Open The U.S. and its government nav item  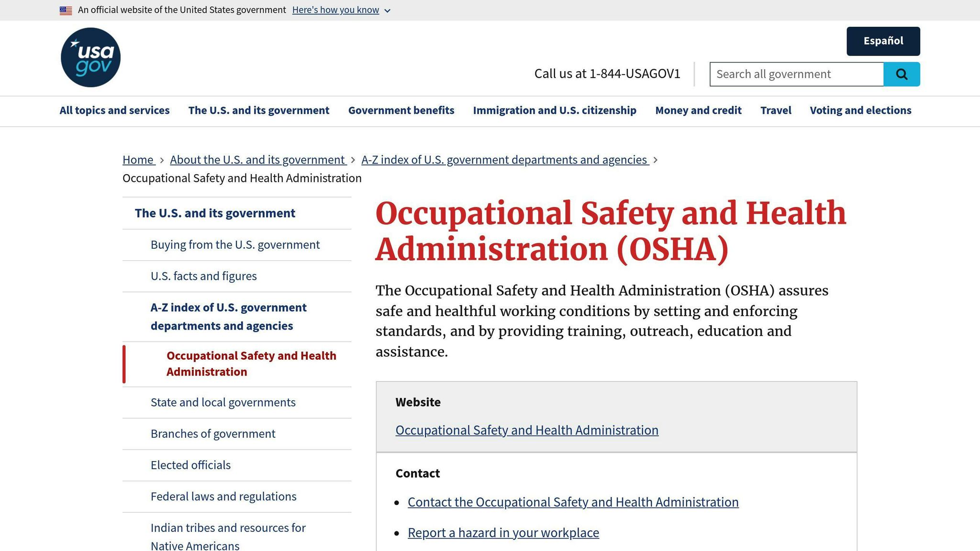pos(259,110)
